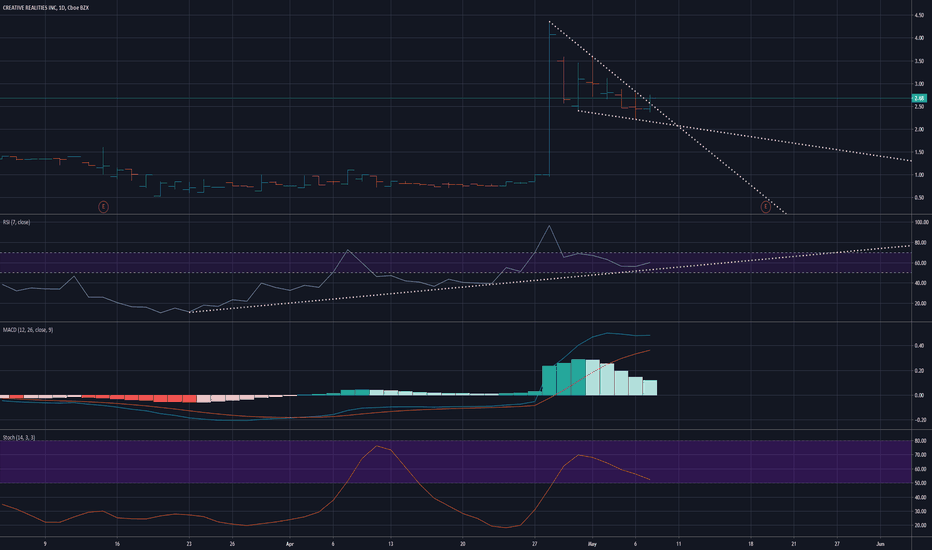Select the Stoch (14, 3, 3) indicator label
This screenshot has width=932, height=550.
click(x=19, y=437)
